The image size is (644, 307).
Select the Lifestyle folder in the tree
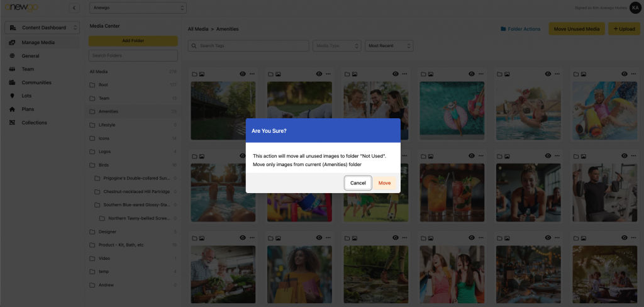pos(106,125)
